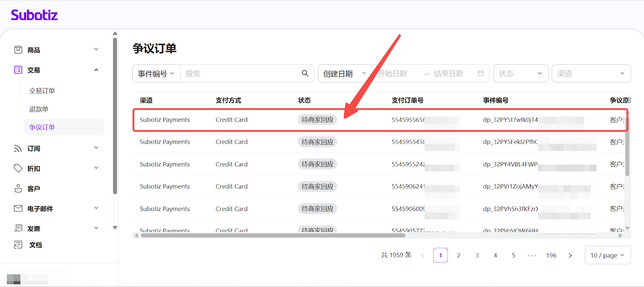The width and height of the screenshot is (644, 287).
Task: Change the 10 / page size selector
Action: (607, 255)
